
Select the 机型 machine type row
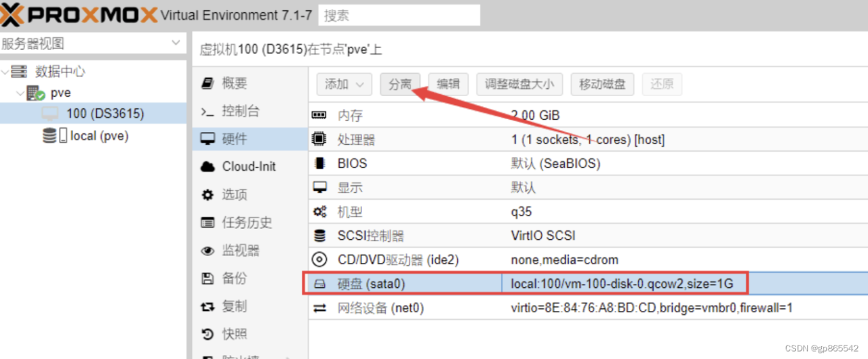coord(588,212)
